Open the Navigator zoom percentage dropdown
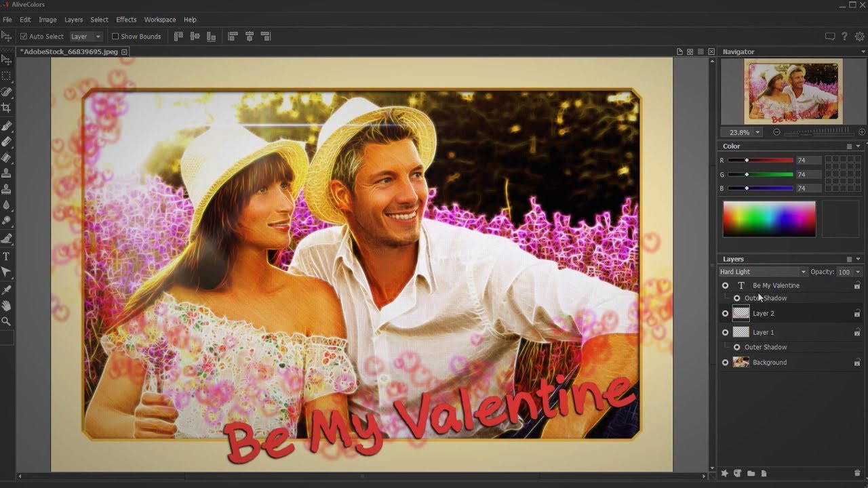The width and height of the screenshot is (868, 488). coord(757,132)
